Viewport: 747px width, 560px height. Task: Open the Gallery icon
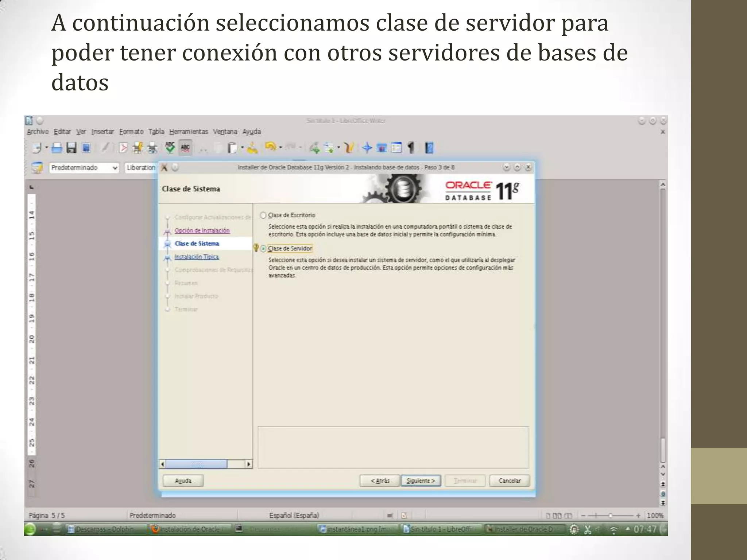point(382,148)
